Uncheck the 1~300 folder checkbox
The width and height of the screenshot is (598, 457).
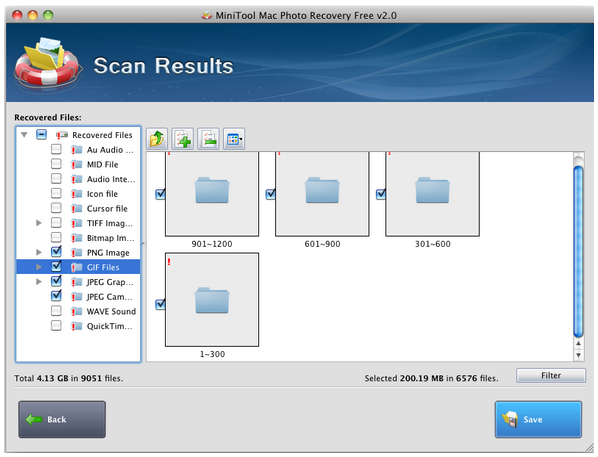coord(160,304)
